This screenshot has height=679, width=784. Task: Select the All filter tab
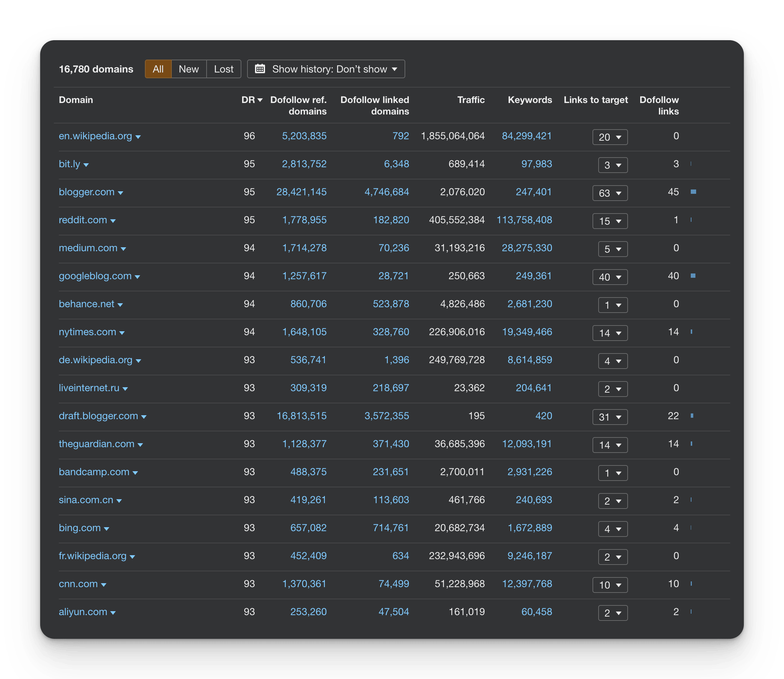pos(158,69)
